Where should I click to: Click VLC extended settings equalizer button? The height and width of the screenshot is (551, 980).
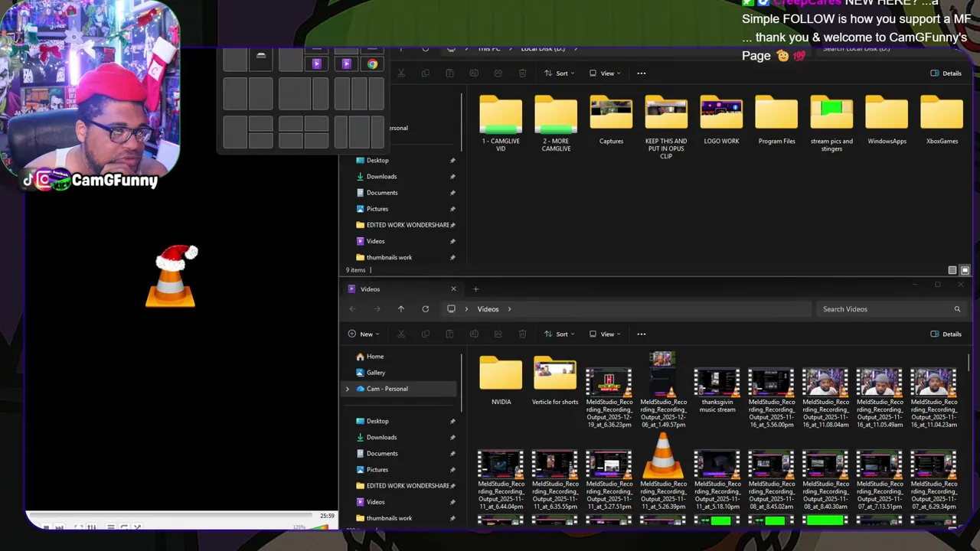click(92, 527)
